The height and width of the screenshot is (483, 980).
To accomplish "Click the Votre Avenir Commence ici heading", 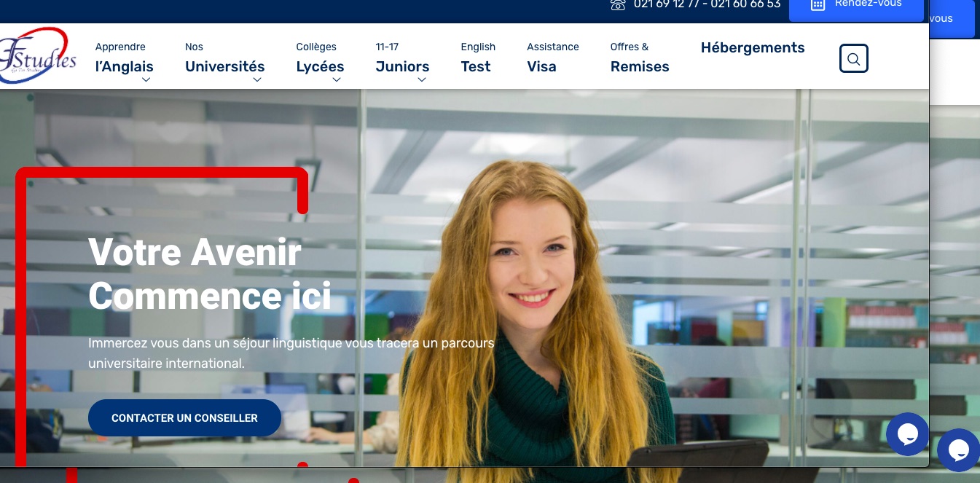I will [209, 275].
